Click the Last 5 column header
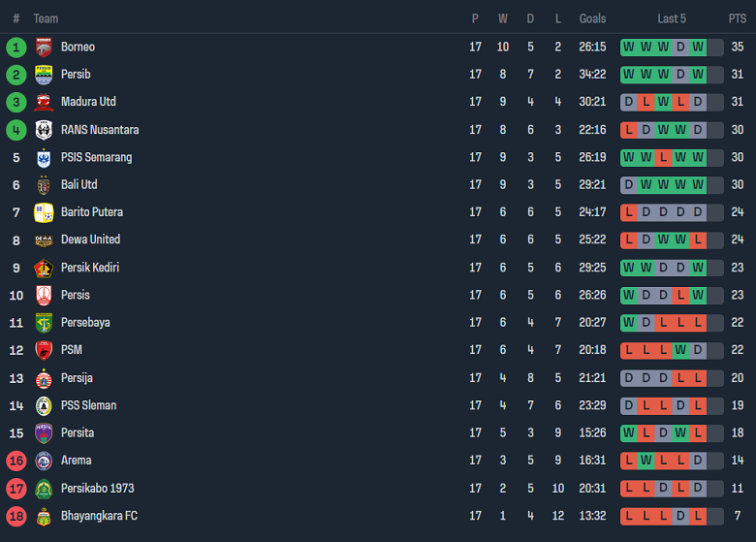 coord(672,18)
